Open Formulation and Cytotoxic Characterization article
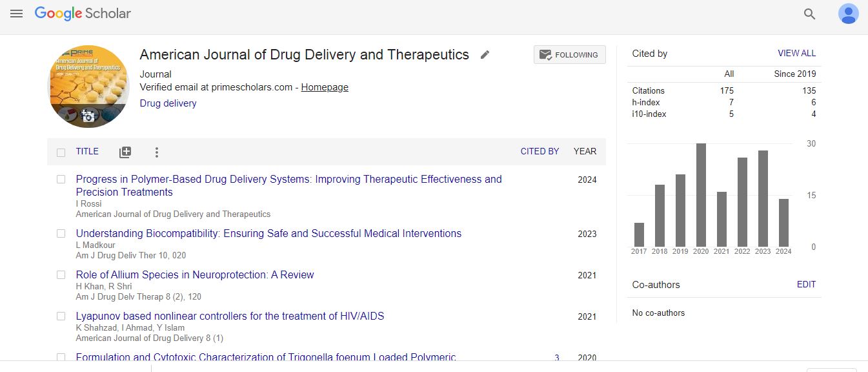The image size is (868, 372). [266, 357]
